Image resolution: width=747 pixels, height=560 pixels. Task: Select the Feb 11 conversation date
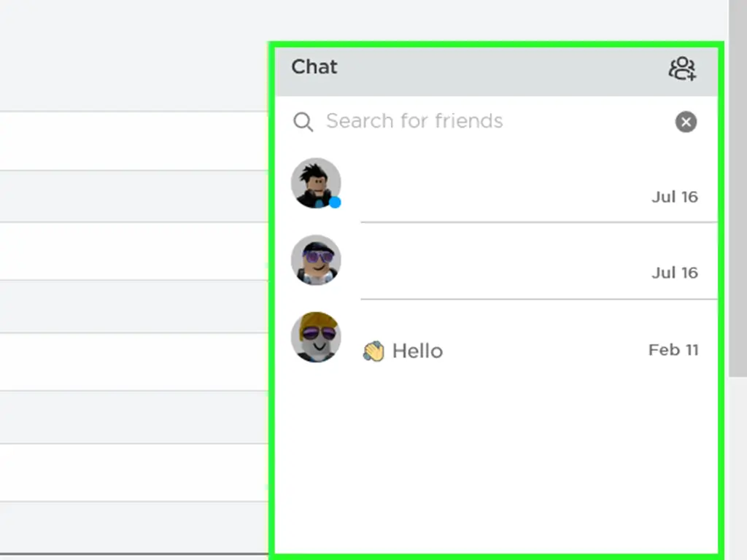(673, 350)
